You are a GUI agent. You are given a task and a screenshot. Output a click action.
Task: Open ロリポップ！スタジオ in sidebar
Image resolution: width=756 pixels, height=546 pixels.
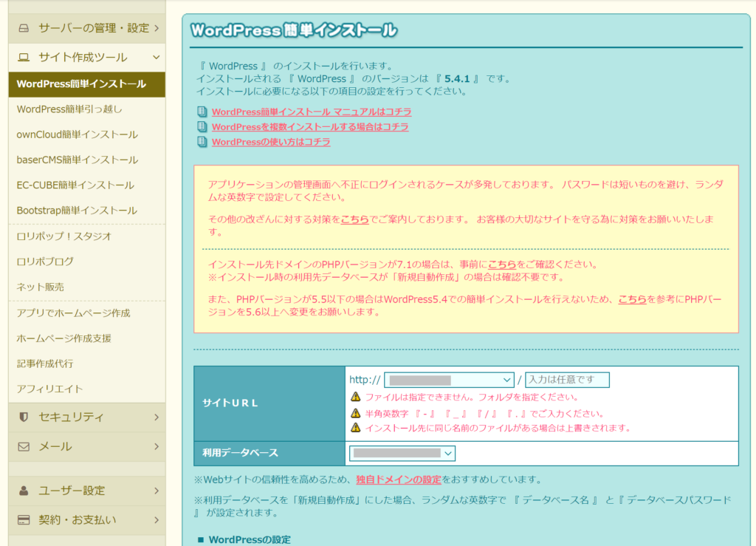click(64, 236)
